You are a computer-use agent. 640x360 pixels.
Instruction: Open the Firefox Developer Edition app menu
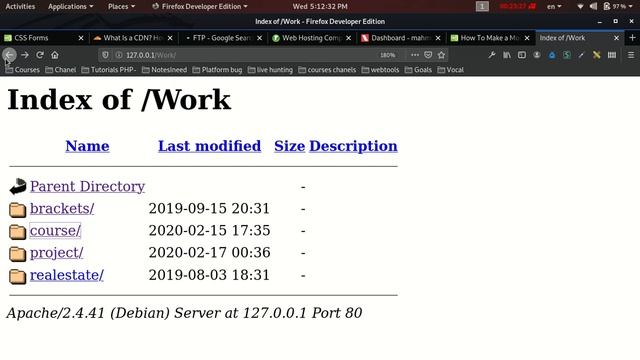(x=200, y=7)
